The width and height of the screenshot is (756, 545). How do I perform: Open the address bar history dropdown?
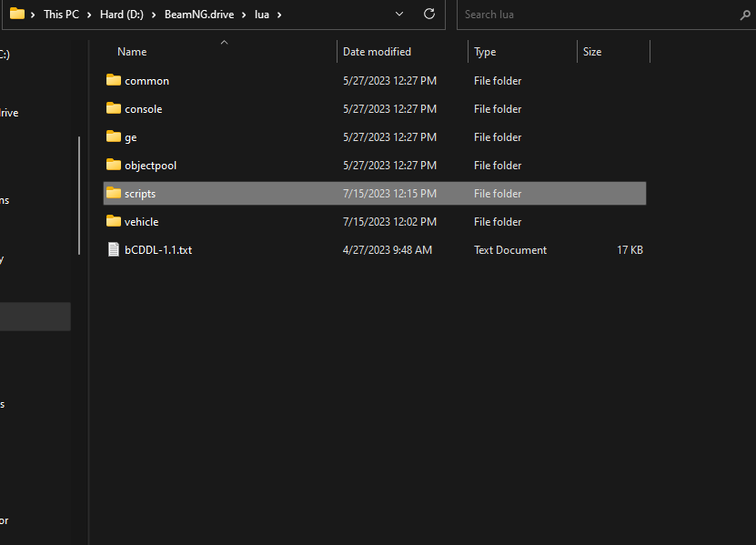400,15
